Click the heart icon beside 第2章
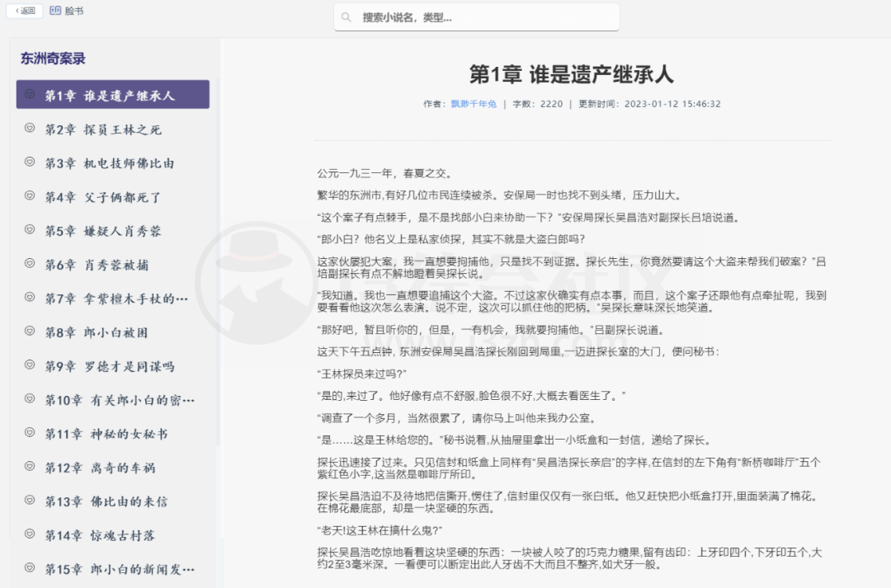 31,128
